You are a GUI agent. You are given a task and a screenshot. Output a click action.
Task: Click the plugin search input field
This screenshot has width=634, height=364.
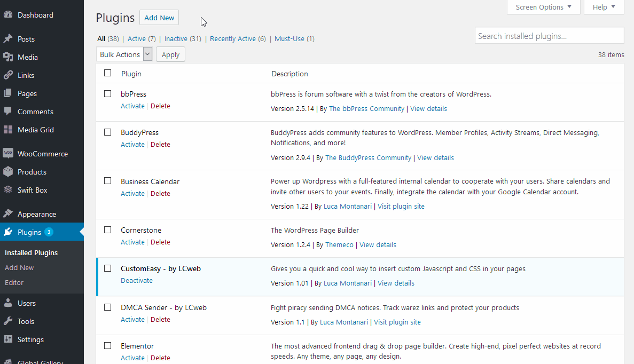point(549,35)
